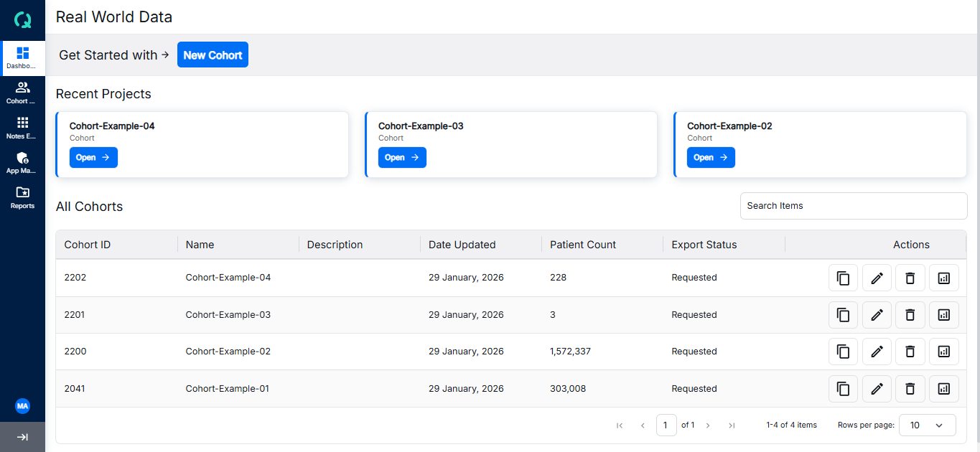Open the Notes sidebar section
Viewport: 980px width, 452px height.
click(x=22, y=128)
